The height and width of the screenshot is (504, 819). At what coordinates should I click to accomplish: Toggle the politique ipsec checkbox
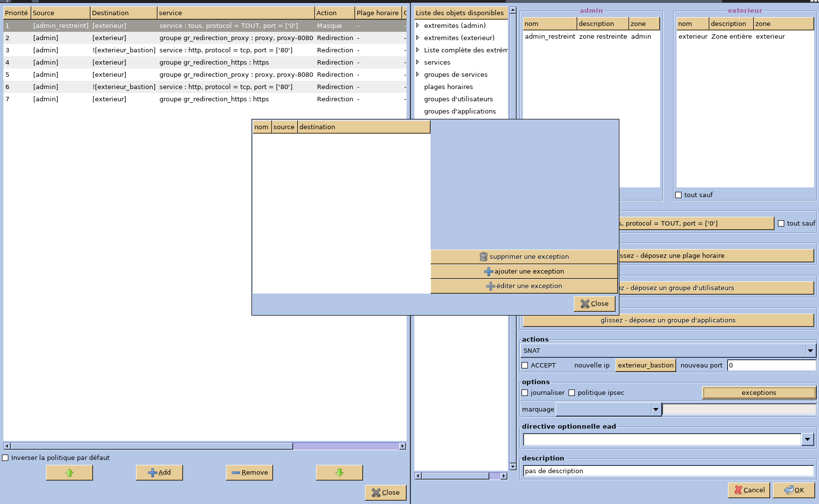[571, 393]
